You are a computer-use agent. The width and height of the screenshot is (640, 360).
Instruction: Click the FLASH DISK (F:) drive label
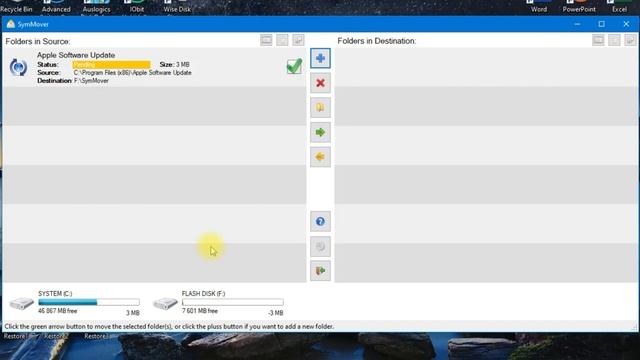pos(203,293)
